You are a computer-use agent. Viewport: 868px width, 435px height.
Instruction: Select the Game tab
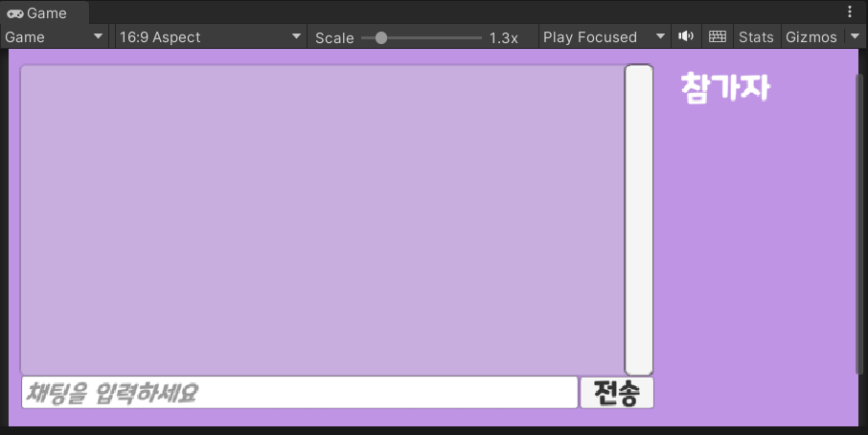44,12
